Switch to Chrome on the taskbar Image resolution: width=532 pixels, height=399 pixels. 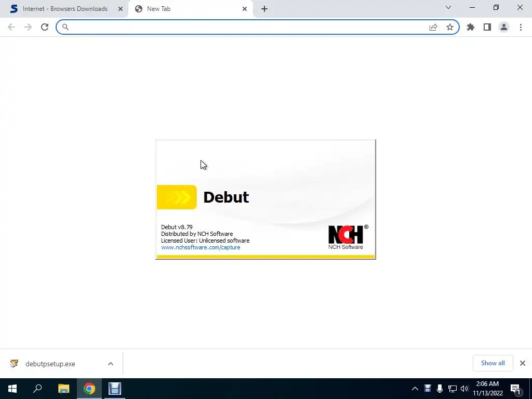89,389
